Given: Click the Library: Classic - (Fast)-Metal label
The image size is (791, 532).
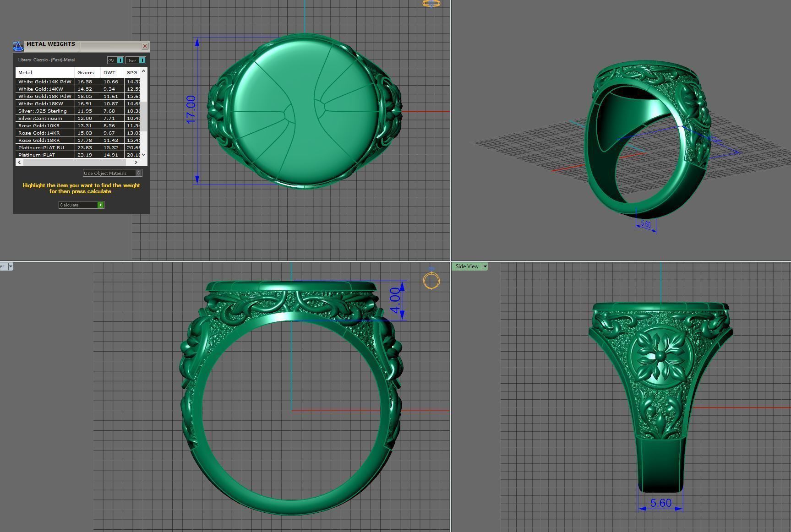Looking at the screenshot, I should pyautogui.click(x=46, y=60).
